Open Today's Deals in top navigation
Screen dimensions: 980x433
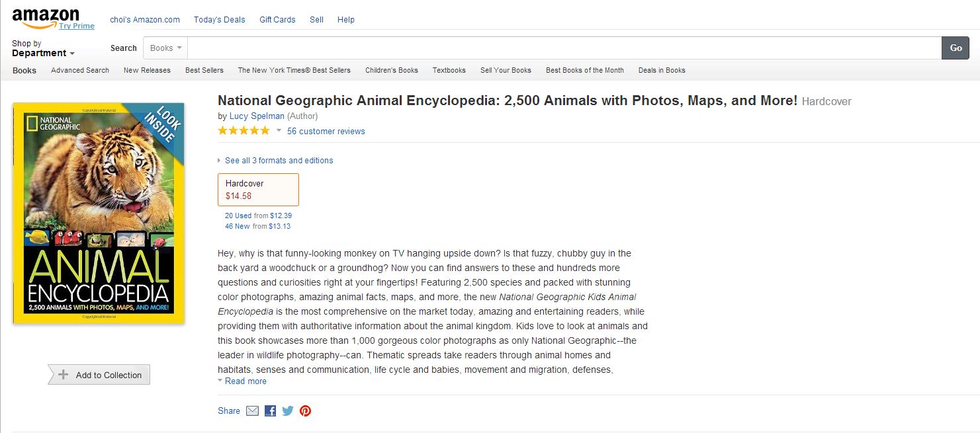(x=219, y=20)
